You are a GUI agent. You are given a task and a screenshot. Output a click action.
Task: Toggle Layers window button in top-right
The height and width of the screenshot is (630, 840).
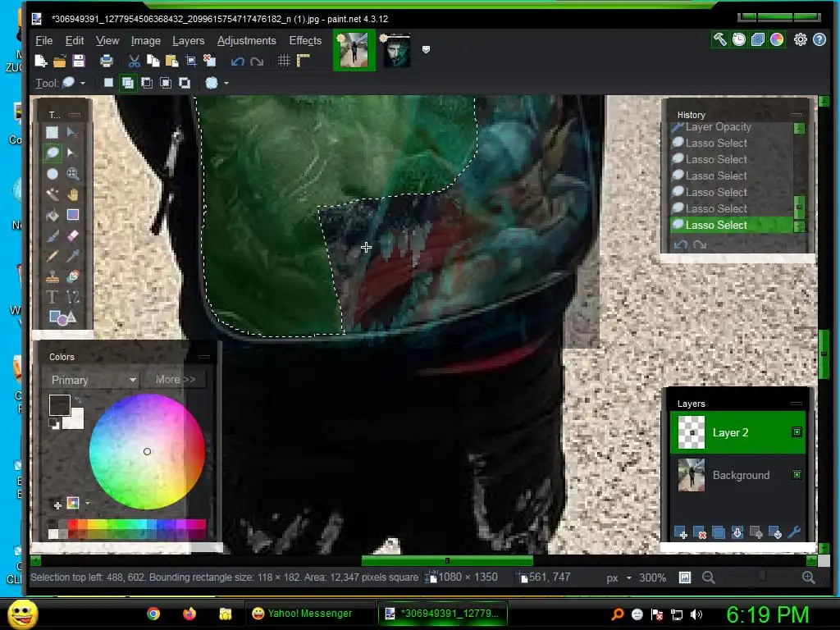point(757,39)
